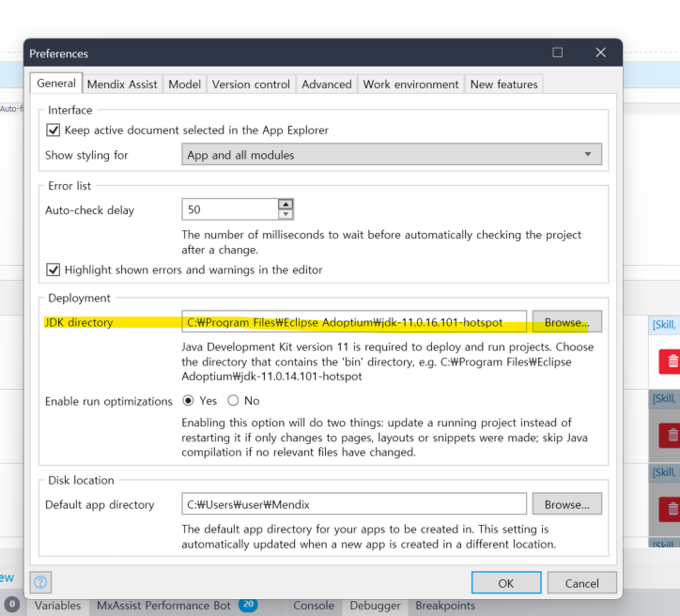The width and height of the screenshot is (680, 616).
Task: Open the Console pane tab
Action: pyautogui.click(x=314, y=606)
